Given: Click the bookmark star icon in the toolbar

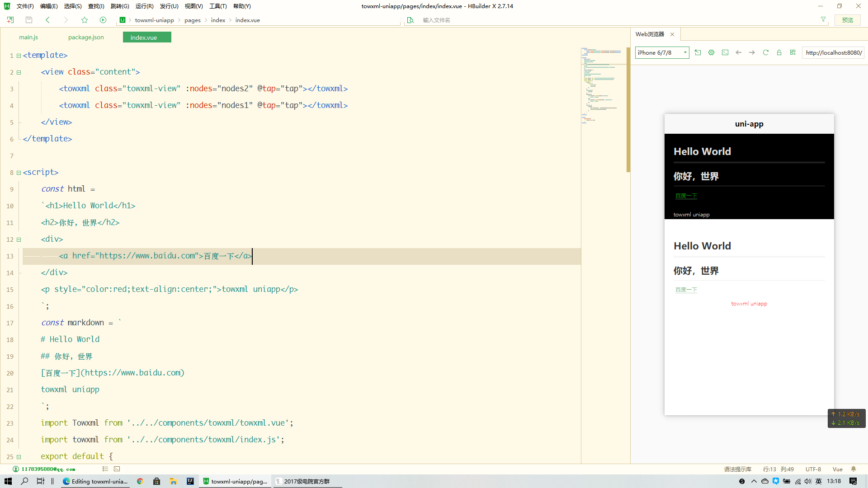Looking at the screenshot, I should pyautogui.click(x=85, y=20).
